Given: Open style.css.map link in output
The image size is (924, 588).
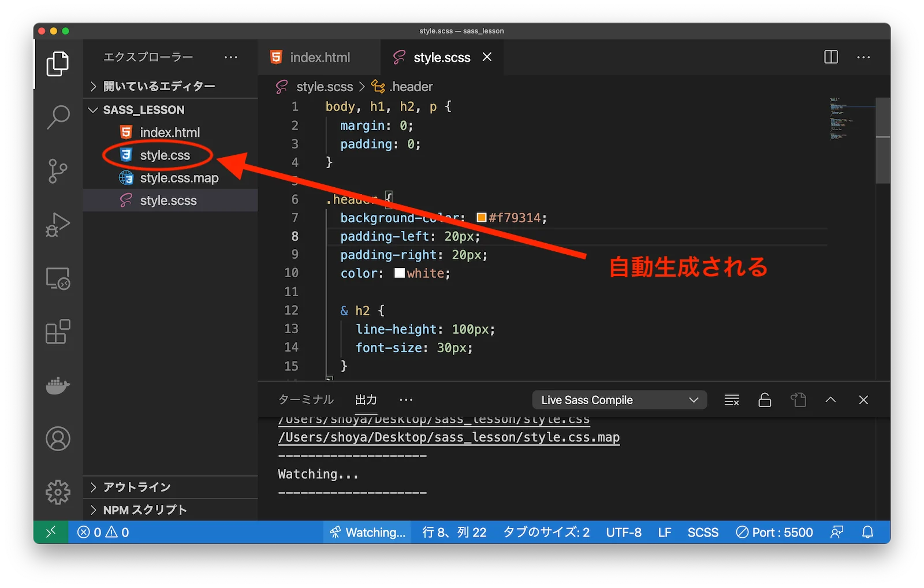Looking at the screenshot, I should (x=448, y=437).
